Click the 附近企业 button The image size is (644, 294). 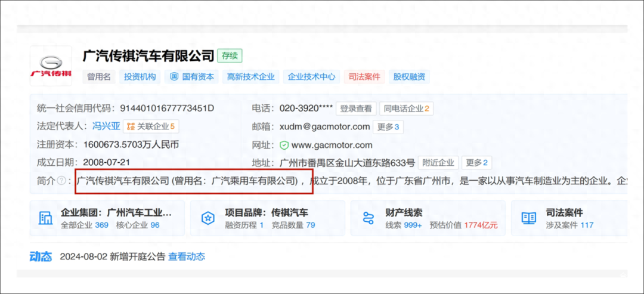pos(438,163)
